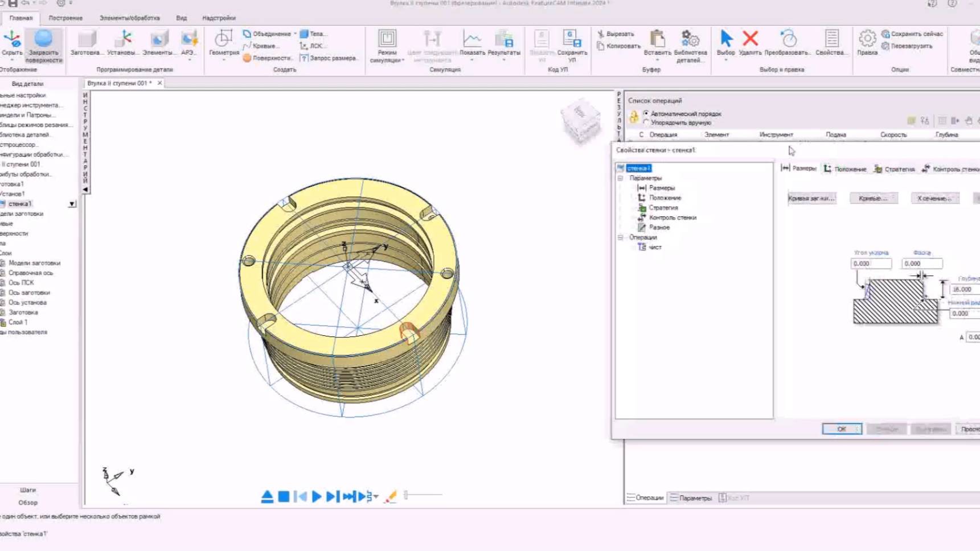Screen dimensions: 980x551
Task: Collapse the Параметры tree node
Action: point(621,178)
